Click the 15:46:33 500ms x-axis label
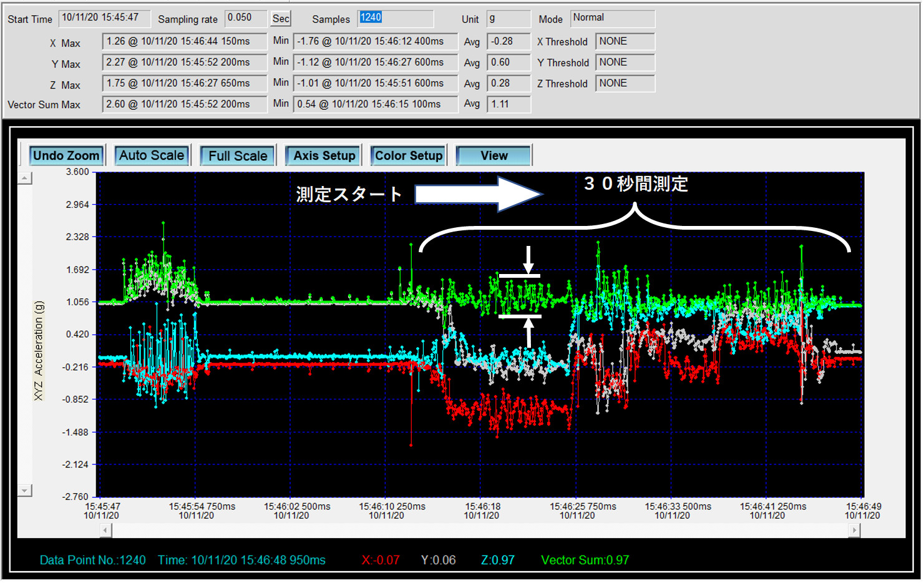The height and width of the screenshot is (583, 924). 678,506
